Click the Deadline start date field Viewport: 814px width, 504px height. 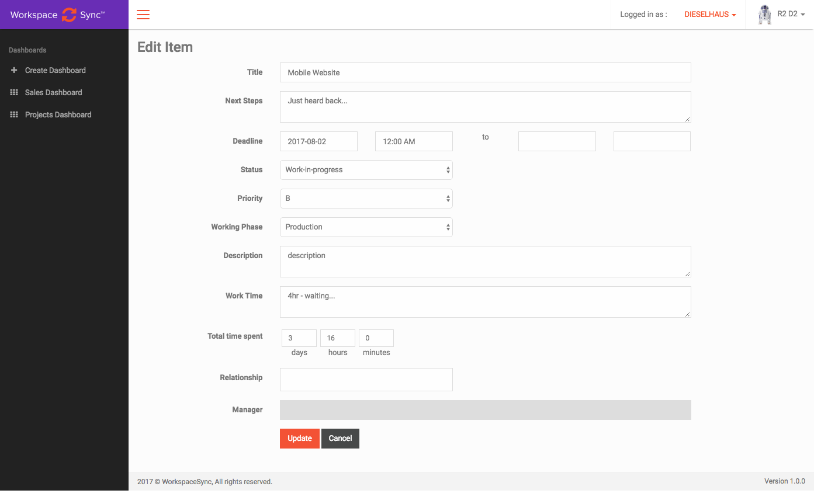[318, 141]
